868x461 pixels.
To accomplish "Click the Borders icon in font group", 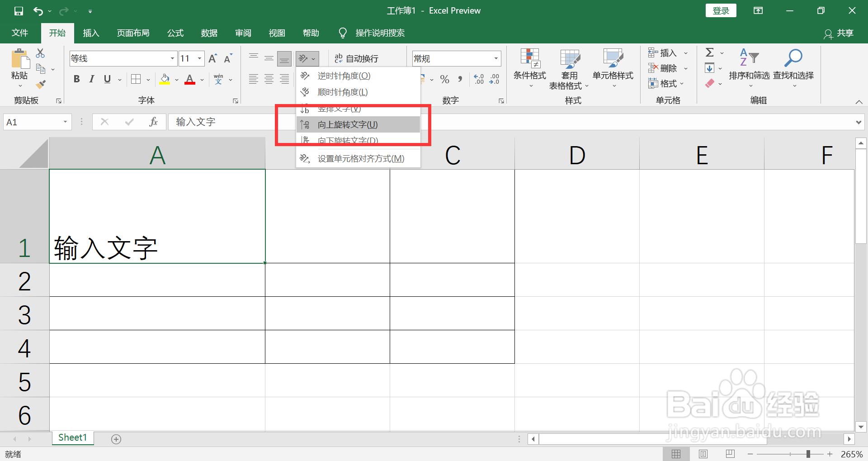I will point(136,79).
